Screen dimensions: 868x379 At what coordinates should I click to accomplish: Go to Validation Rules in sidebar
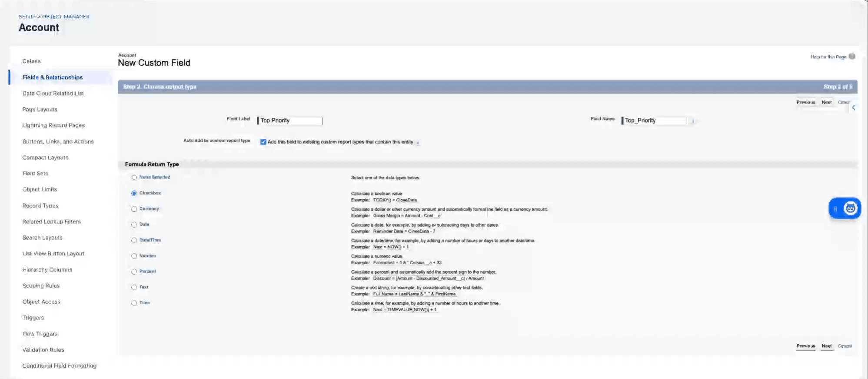[x=43, y=350]
